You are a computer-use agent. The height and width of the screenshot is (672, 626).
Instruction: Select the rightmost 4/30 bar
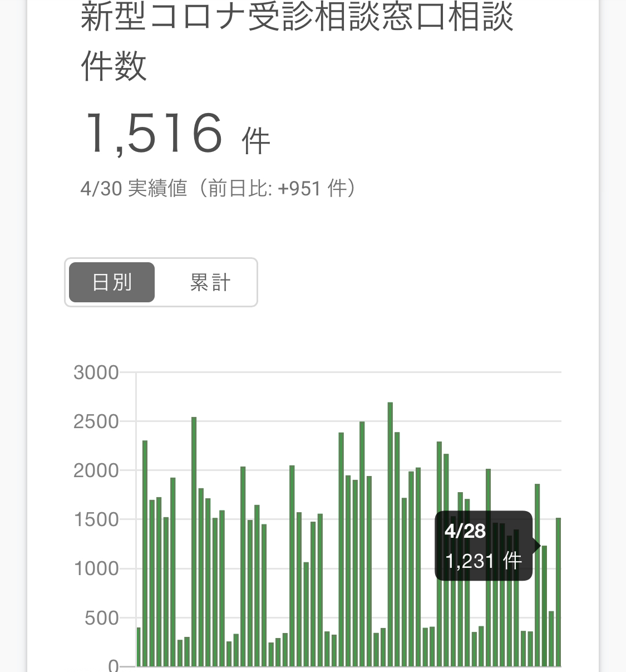558,591
